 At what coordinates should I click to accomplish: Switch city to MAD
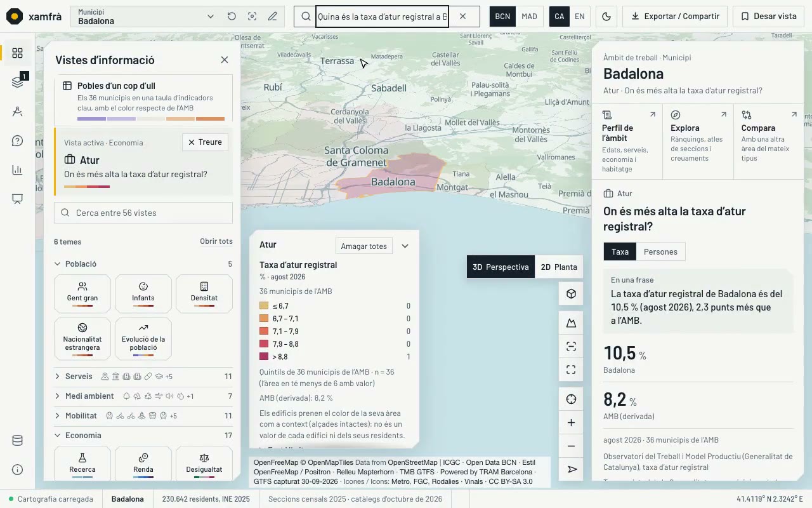coord(529,17)
